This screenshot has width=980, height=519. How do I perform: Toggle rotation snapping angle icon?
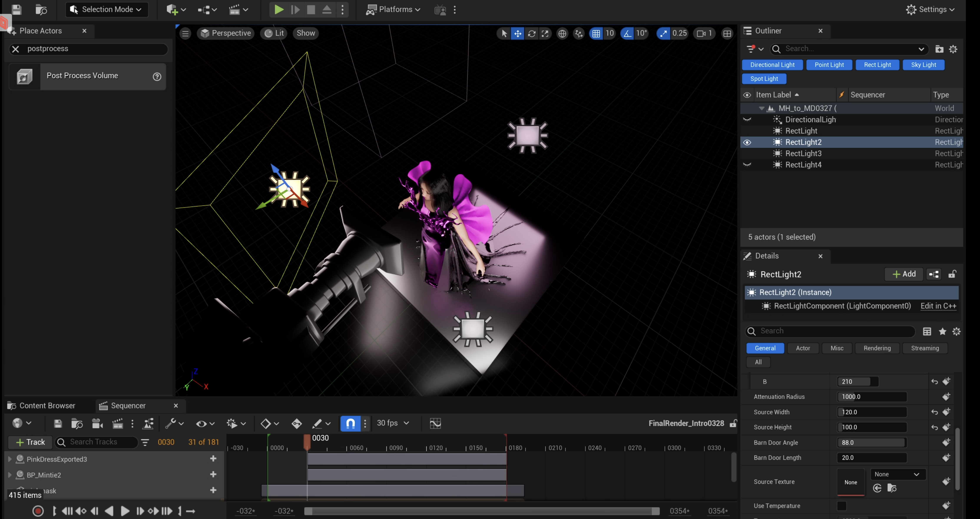coord(627,33)
